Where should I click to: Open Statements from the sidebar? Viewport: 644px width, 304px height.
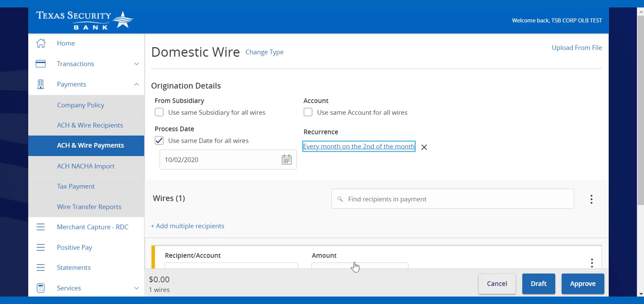(74, 268)
